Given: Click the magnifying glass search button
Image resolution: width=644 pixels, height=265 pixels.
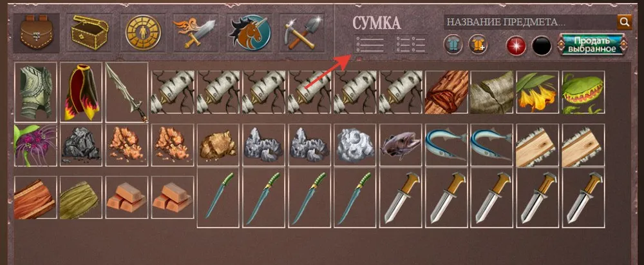Looking at the screenshot, I should 625,22.
